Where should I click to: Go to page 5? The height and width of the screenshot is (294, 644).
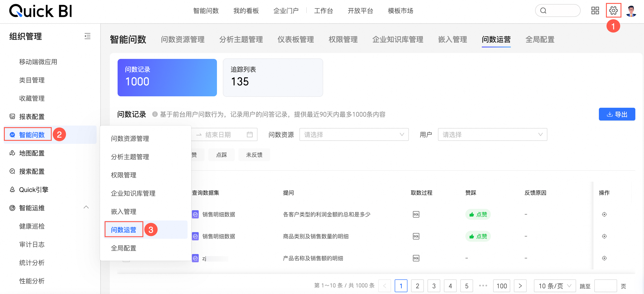(466, 286)
